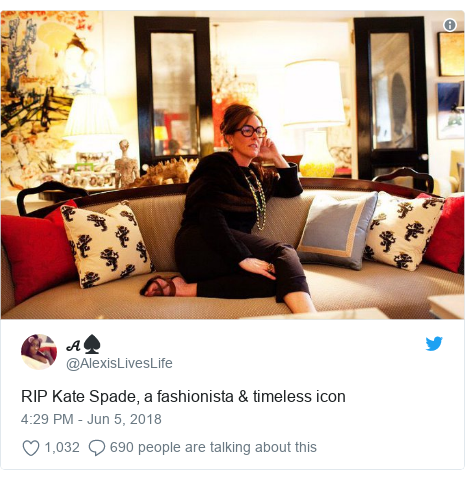This screenshot has height=480, width=465.
Task: Click the tweet text 'RIP Kate Spade'
Action: click(79, 397)
